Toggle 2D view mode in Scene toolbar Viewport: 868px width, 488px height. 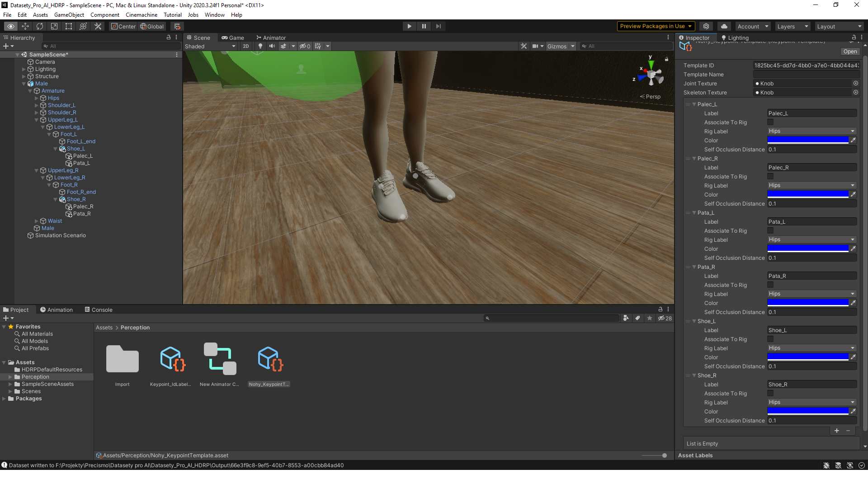(x=245, y=46)
